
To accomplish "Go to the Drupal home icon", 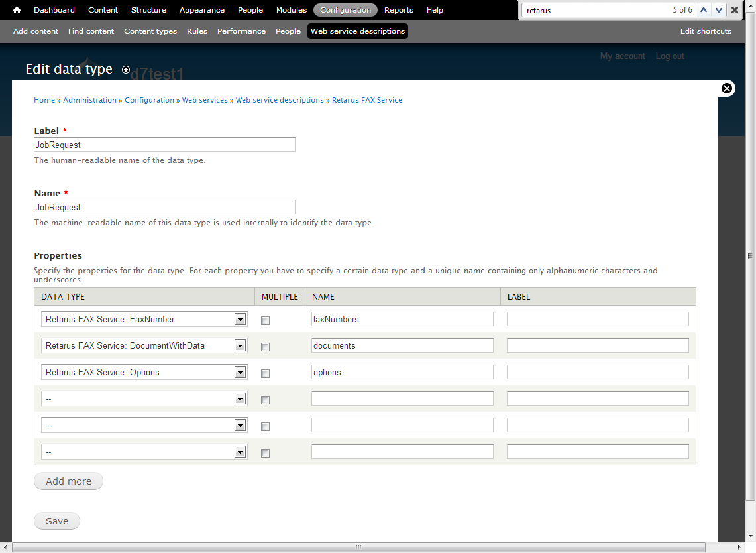I will 17,10.
